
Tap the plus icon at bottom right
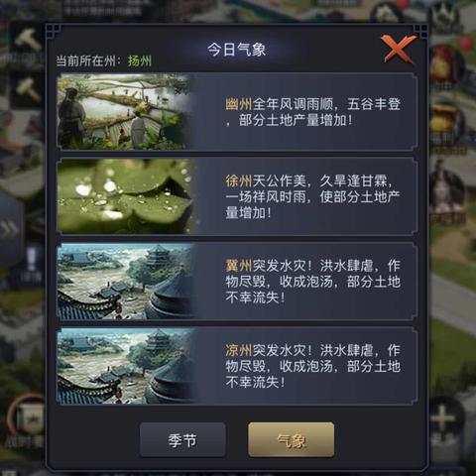click(x=442, y=418)
